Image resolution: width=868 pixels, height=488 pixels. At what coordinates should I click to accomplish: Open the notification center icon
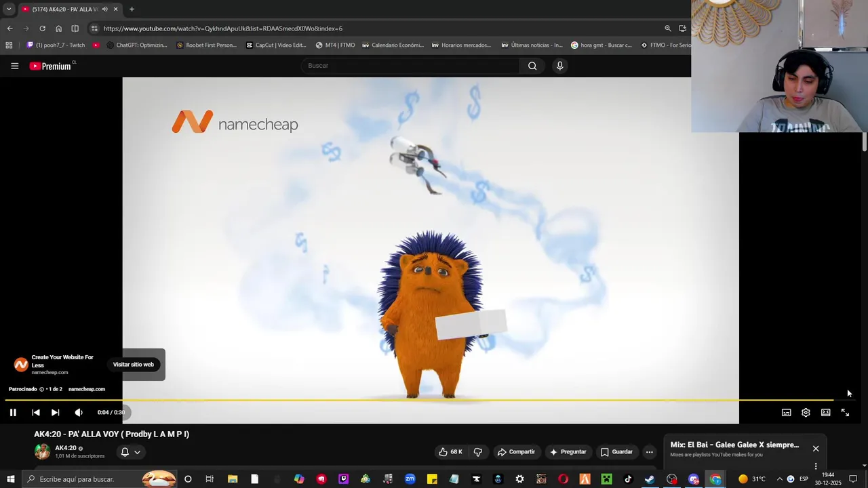pyautogui.click(x=853, y=479)
